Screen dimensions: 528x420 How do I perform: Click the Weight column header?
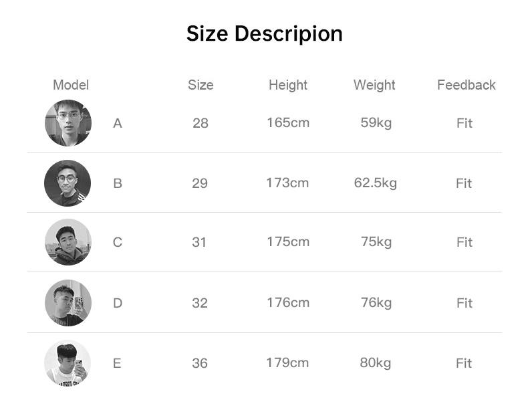374,85
